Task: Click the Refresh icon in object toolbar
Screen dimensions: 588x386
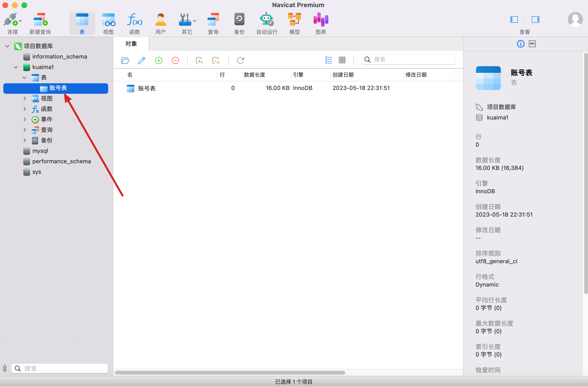Action: [x=240, y=60]
